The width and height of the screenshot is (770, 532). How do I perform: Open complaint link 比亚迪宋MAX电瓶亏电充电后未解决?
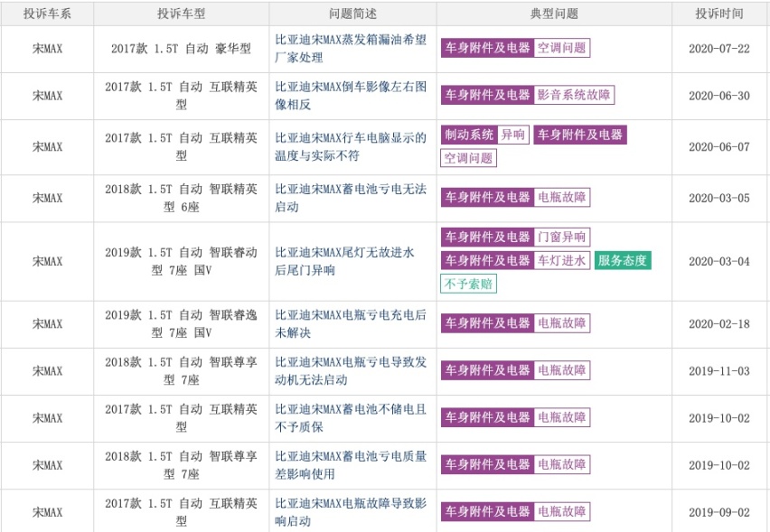point(350,323)
